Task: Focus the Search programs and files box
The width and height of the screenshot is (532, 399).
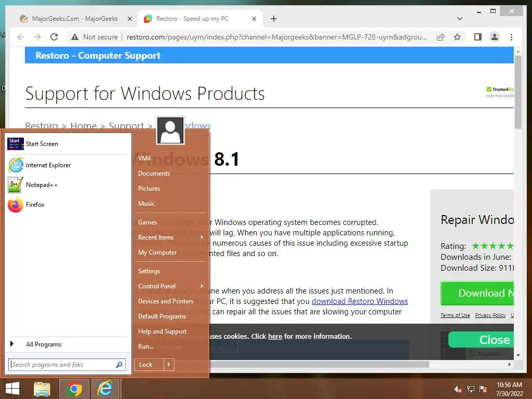Action: (67, 365)
